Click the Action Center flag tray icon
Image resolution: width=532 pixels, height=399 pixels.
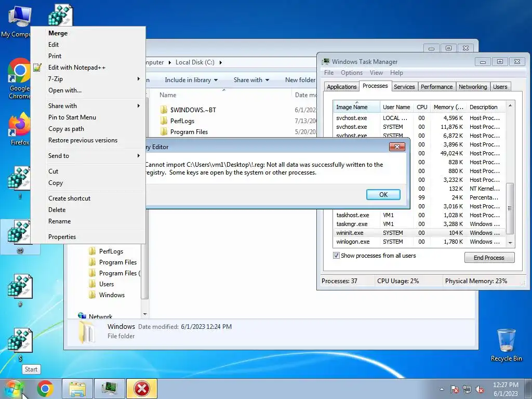click(455, 389)
